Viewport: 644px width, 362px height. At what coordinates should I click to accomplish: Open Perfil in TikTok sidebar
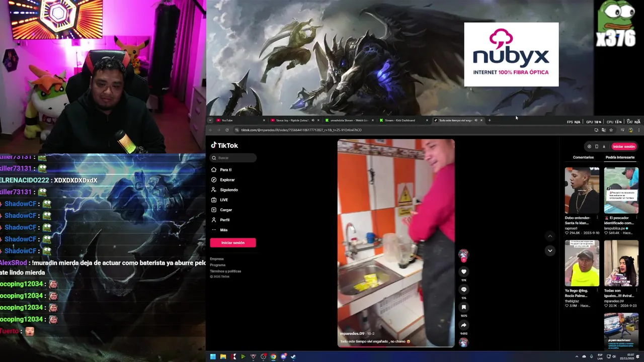(x=220, y=220)
